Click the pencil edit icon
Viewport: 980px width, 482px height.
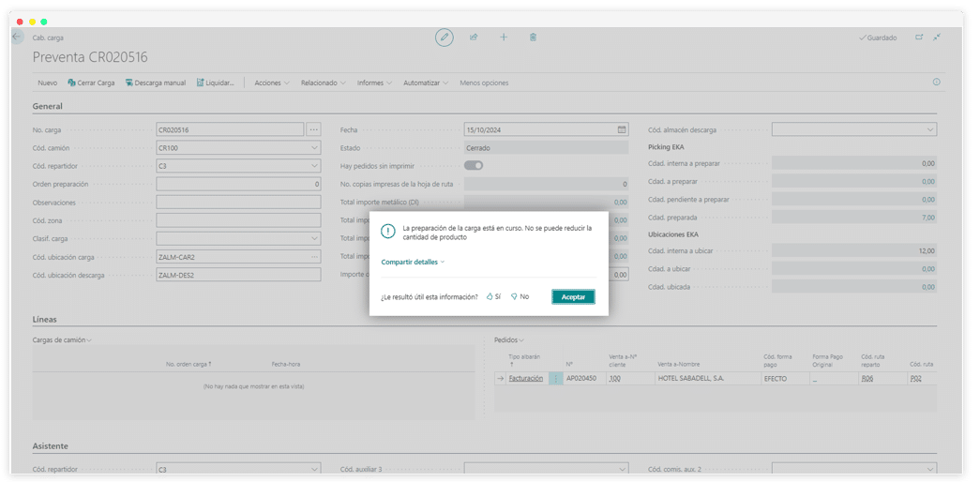click(445, 38)
